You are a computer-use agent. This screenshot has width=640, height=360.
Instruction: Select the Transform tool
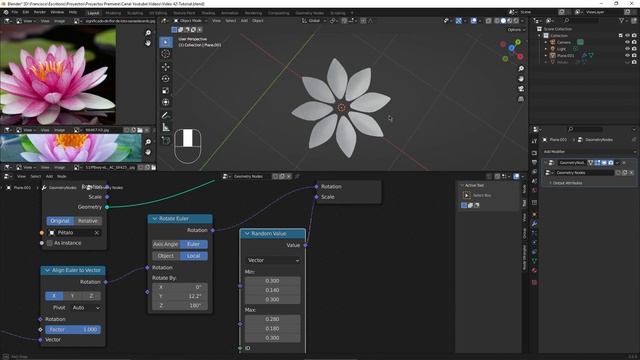pyautogui.click(x=166, y=102)
